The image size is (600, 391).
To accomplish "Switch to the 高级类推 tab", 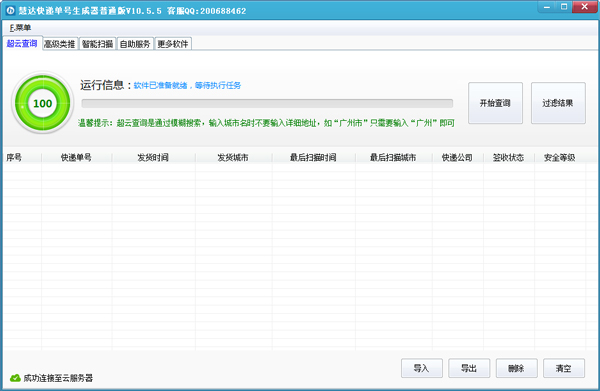I will tap(59, 44).
